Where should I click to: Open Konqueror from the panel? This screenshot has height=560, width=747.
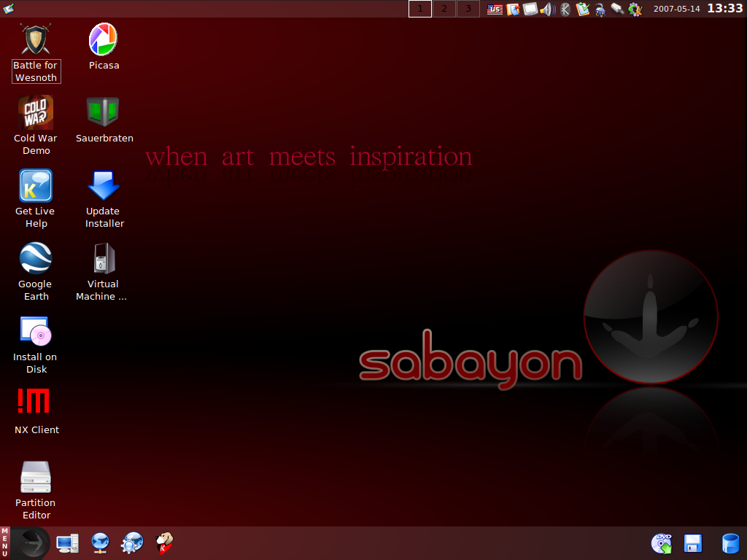[100, 542]
